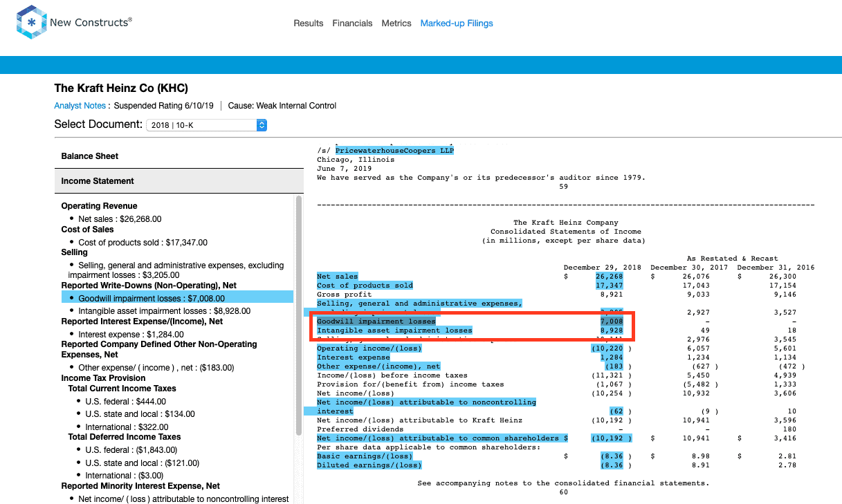
Task: Select Cost of products sold : $17,347.00
Action: tap(143, 243)
